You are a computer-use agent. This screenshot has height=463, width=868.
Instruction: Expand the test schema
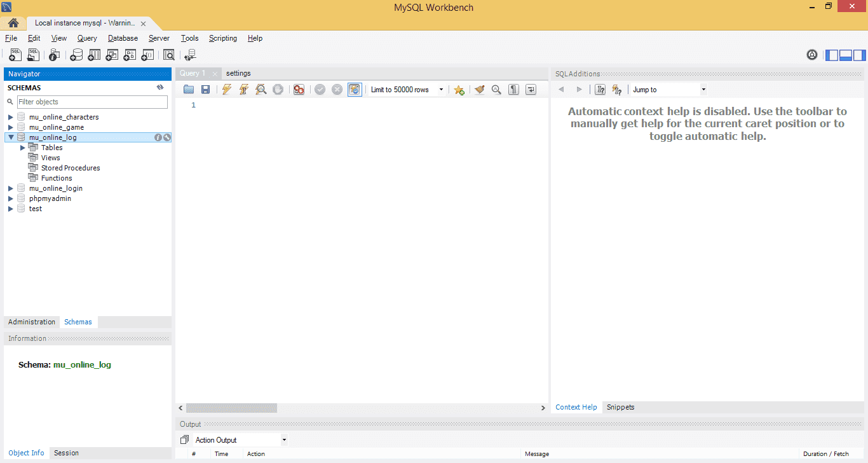coord(11,209)
